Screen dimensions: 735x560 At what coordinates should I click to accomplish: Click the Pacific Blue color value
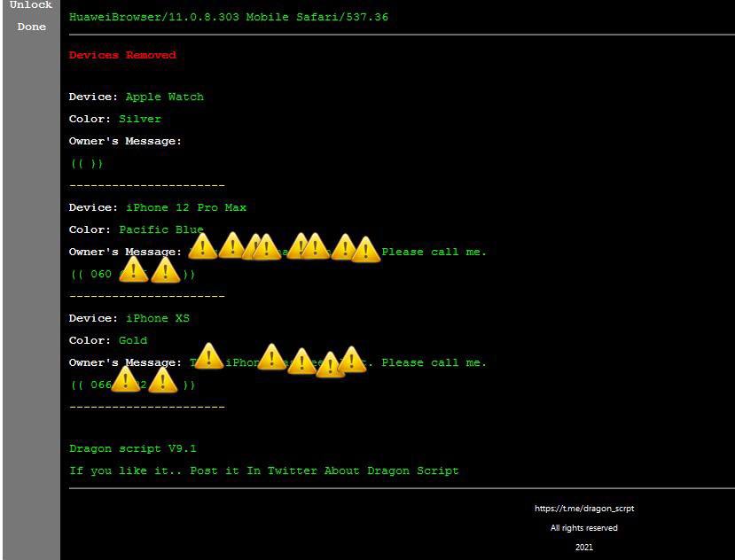(160, 229)
